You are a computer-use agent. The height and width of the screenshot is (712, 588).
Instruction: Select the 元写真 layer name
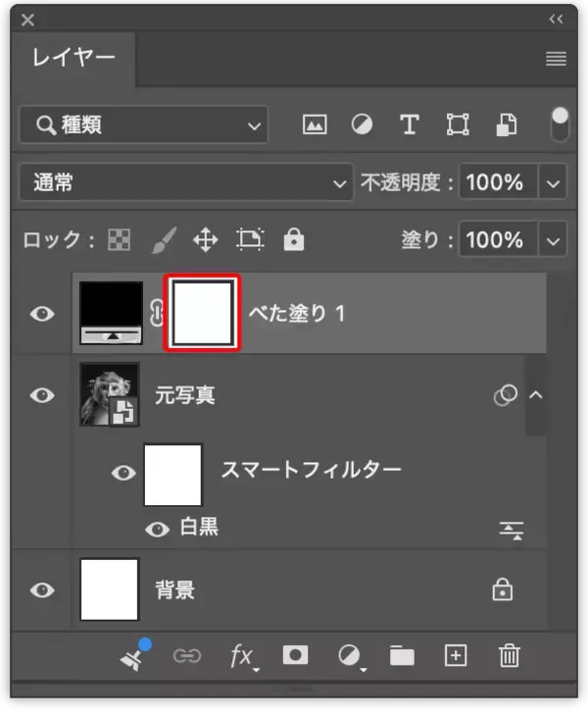185,395
